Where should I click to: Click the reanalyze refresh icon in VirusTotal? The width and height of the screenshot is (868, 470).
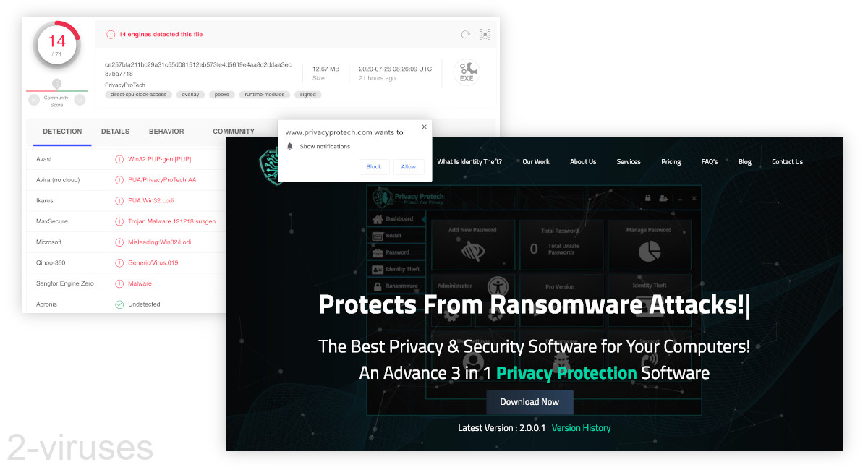[466, 34]
